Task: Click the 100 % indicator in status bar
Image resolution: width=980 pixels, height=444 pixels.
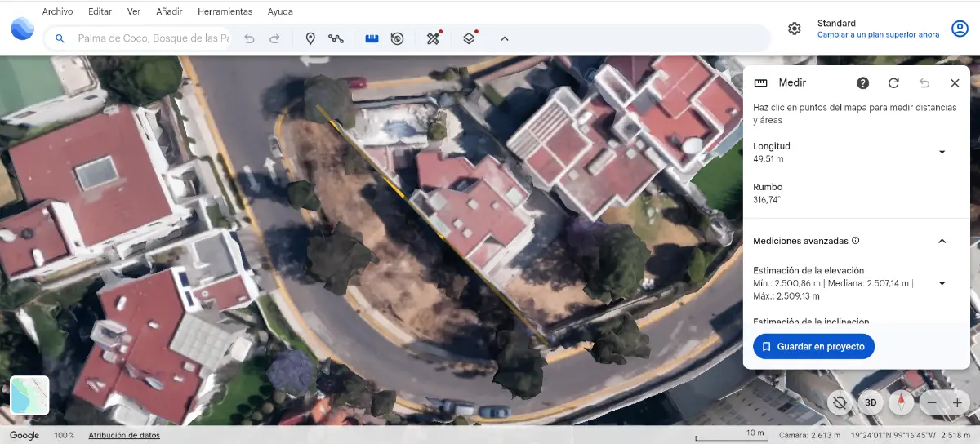Action: (x=64, y=435)
